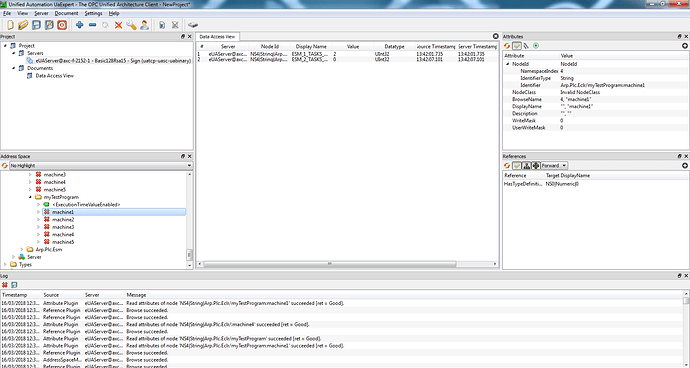The width and height of the screenshot is (690, 368).
Task: Collapse the Documents node in Project tree
Action: click(x=14, y=68)
